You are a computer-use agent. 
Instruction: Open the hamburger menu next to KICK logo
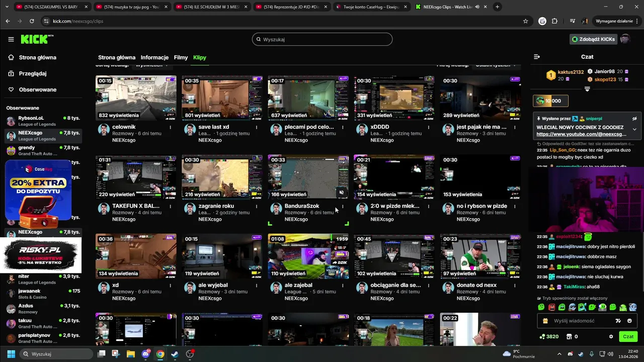[x=11, y=39]
